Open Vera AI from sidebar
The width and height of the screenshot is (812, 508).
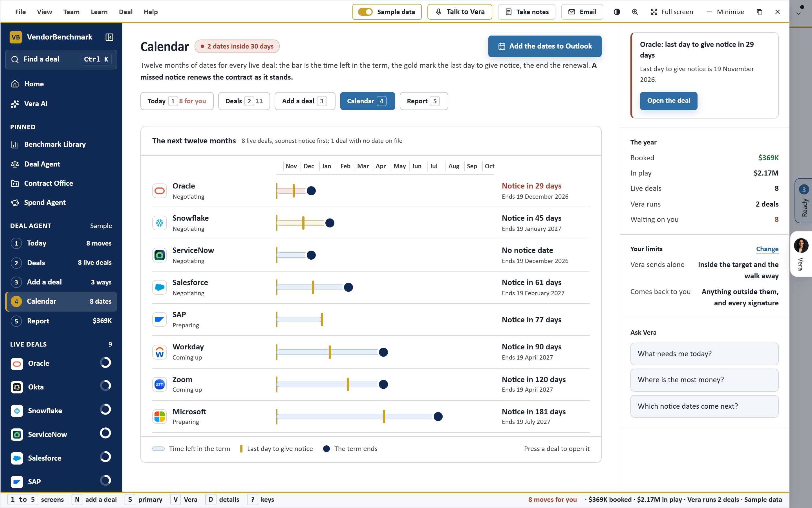pos(61,104)
